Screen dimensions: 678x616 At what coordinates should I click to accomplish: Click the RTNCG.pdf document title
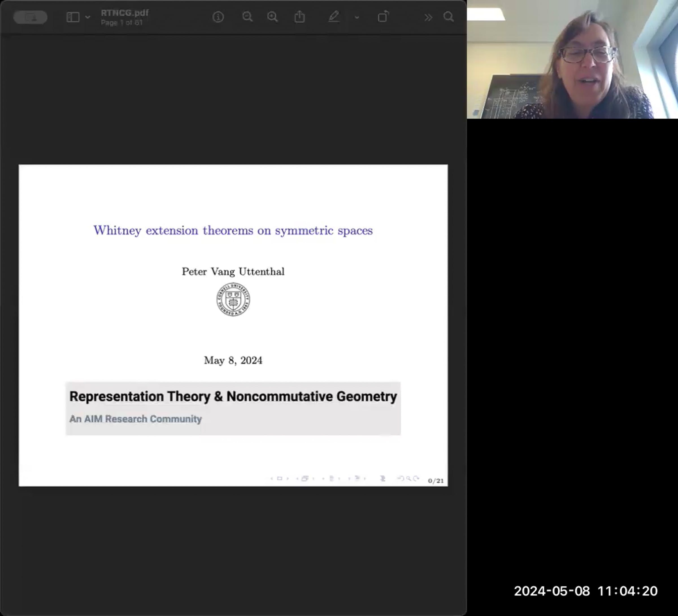click(124, 13)
